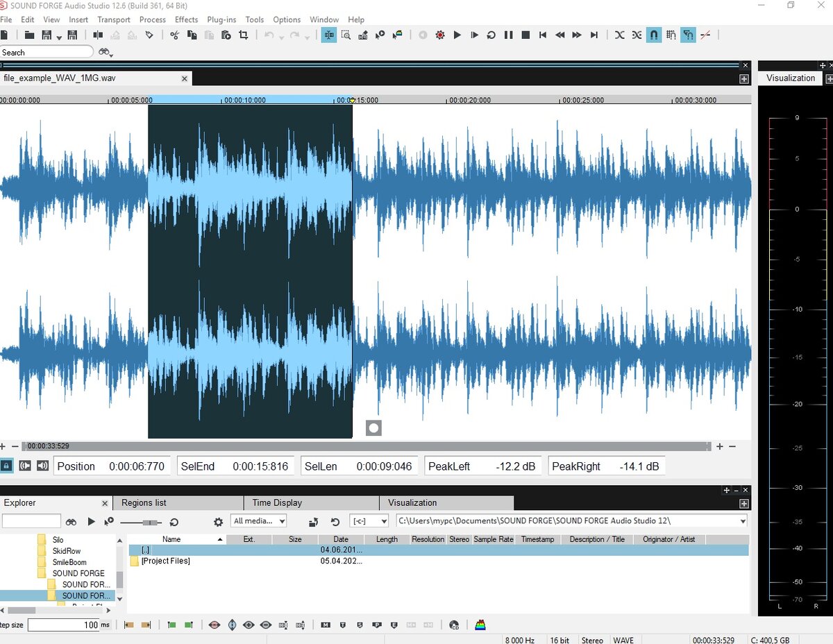The height and width of the screenshot is (644, 833).
Task: Click the step size input field
Action: [64, 625]
